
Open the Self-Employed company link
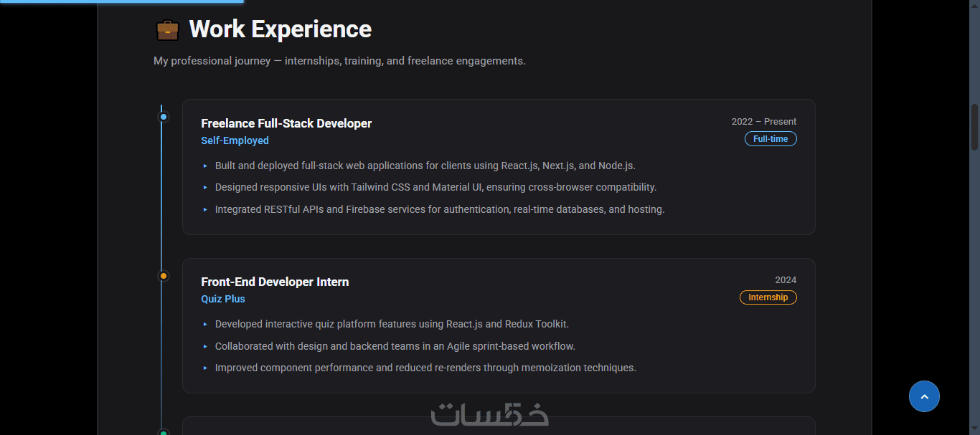(235, 140)
